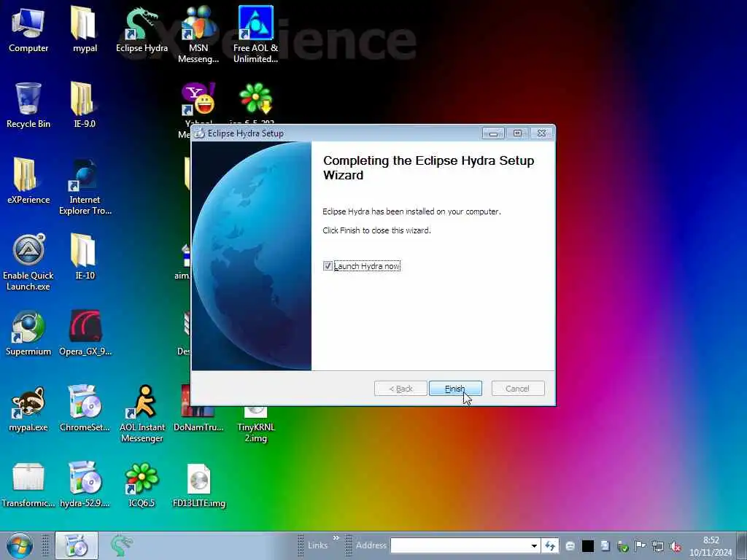Click the Finish button in setup wizard
This screenshot has height=560, width=747.
tap(455, 389)
